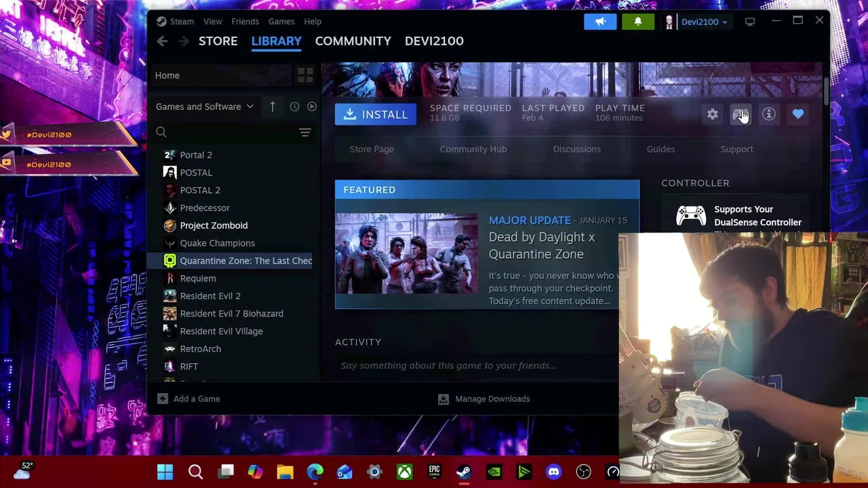
Task: Click the main content vertical scrollbar
Action: tap(825, 91)
